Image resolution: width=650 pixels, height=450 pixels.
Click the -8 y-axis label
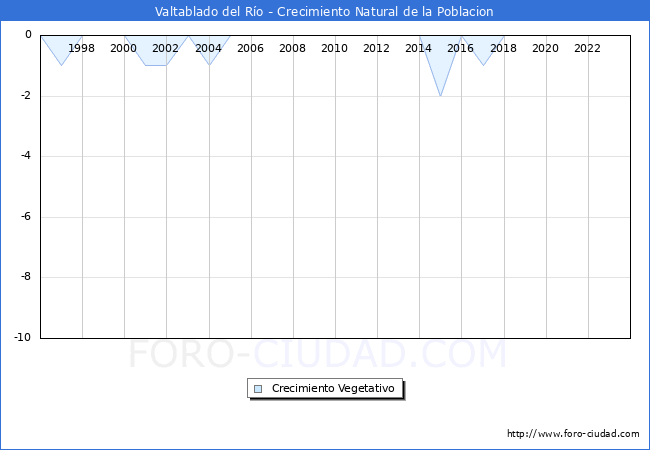coord(26,276)
